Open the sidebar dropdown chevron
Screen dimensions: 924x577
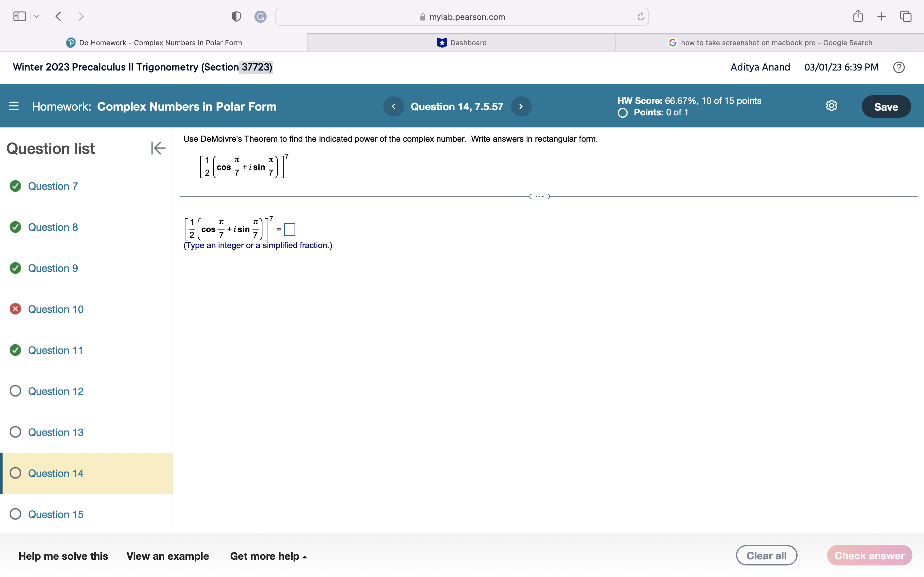tap(37, 16)
